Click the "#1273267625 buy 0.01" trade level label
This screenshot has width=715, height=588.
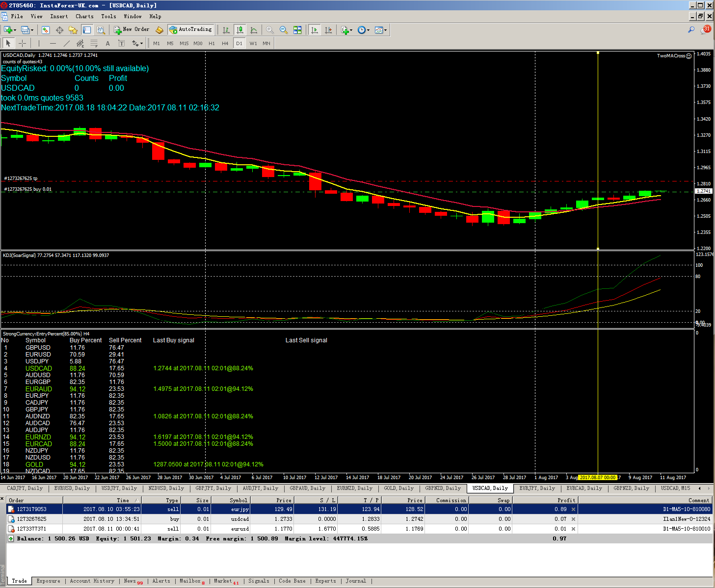(x=28, y=189)
